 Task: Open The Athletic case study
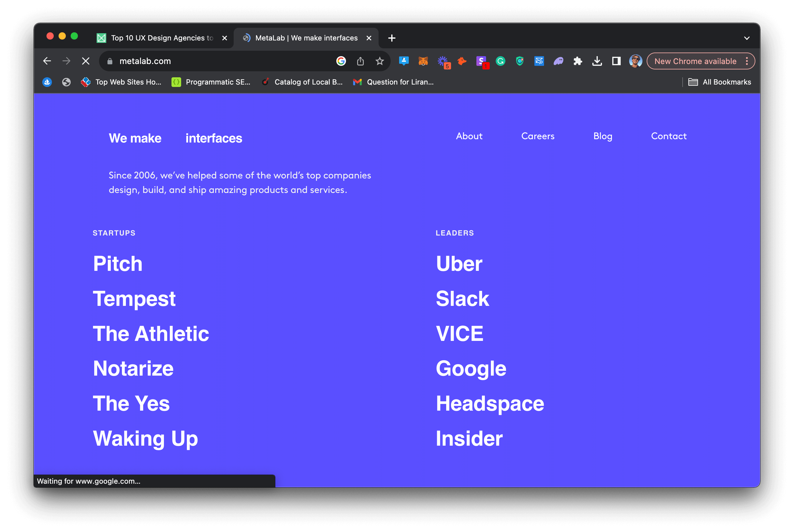pos(151,334)
